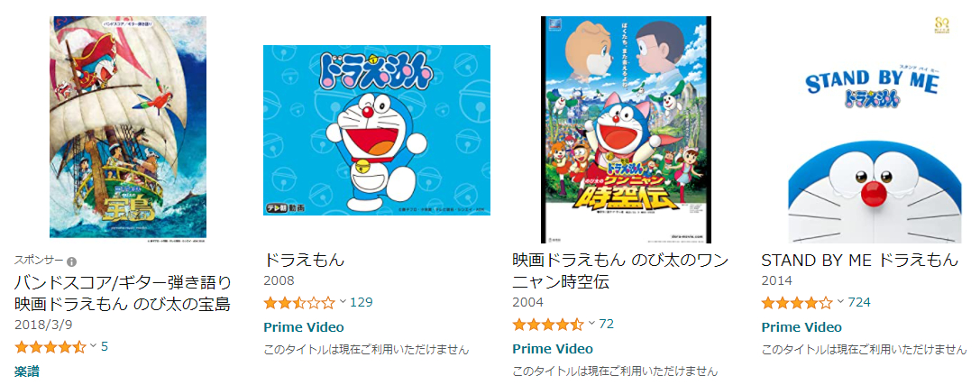Screen dimensions: 980x385
Task: Click Prime Video under ドラえもん 2008
Action: point(304,327)
